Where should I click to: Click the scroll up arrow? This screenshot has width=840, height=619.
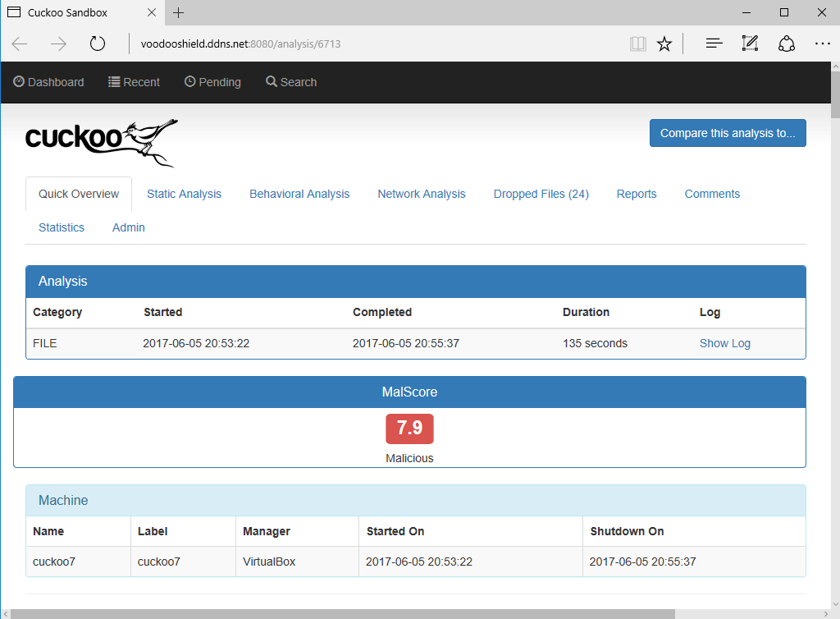tap(835, 66)
